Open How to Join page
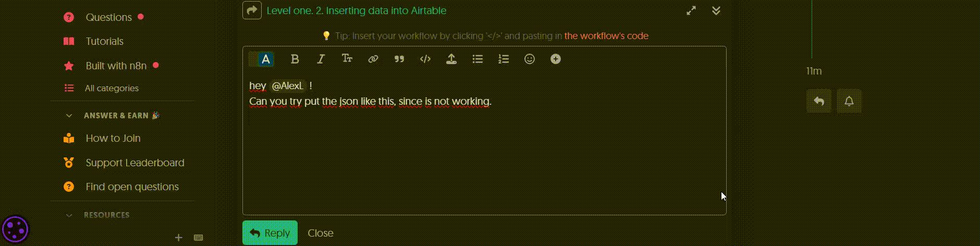This screenshot has width=980, height=246. click(x=113, y=138)
